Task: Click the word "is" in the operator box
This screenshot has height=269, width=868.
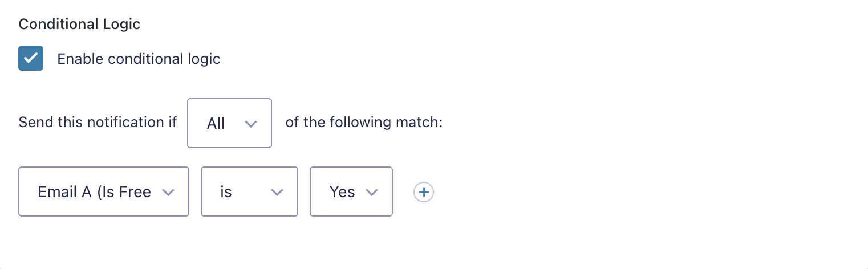Action: 226,192
